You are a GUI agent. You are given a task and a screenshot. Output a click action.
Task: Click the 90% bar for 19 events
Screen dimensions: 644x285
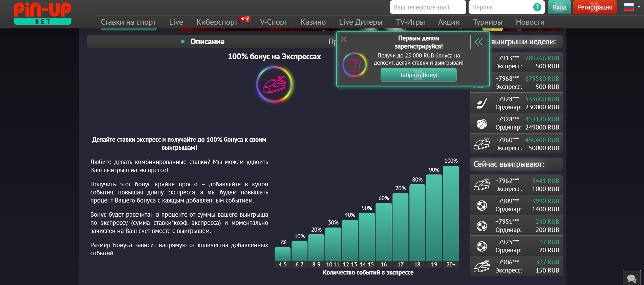pyautogui.click(x=434, y=217)
